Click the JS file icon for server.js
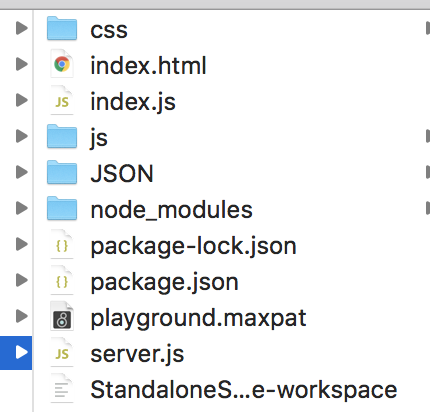The image size is (430, 412). click(x=62, y=352)
